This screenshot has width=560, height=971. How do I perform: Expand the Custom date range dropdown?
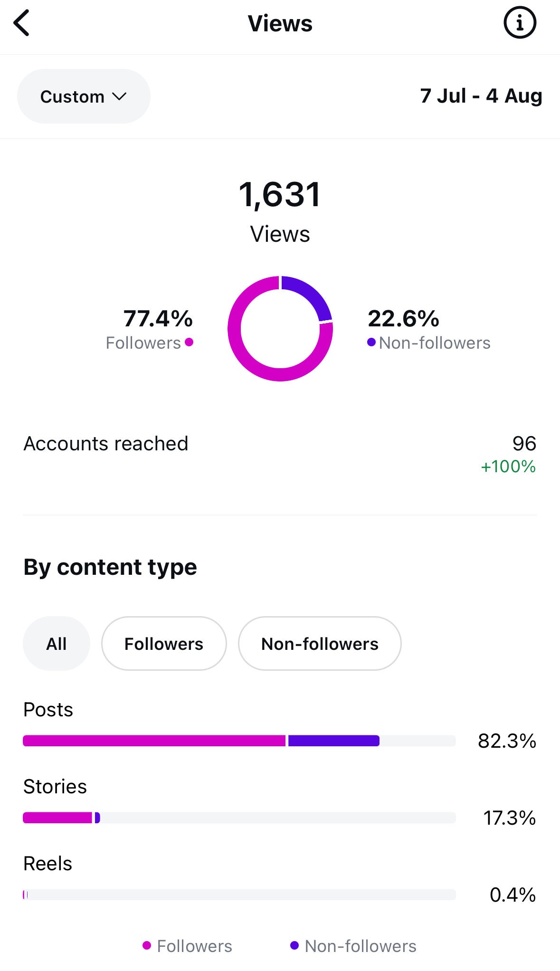coord(84,96)
